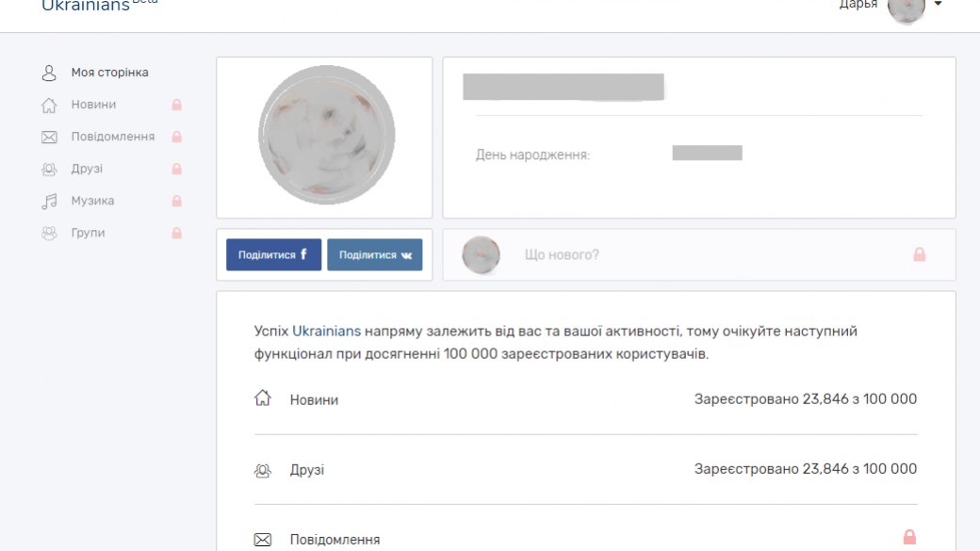Select Друзі in the left sidebar
980x551 pixels.
point(87,169)
